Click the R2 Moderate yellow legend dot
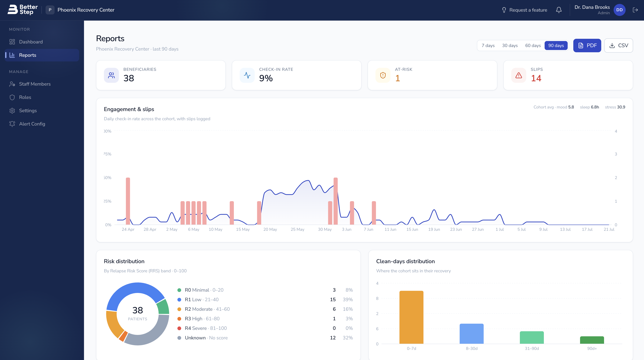The width and height of the screenshot is (644, 360). pyautogui.click(x=179, y=309)
